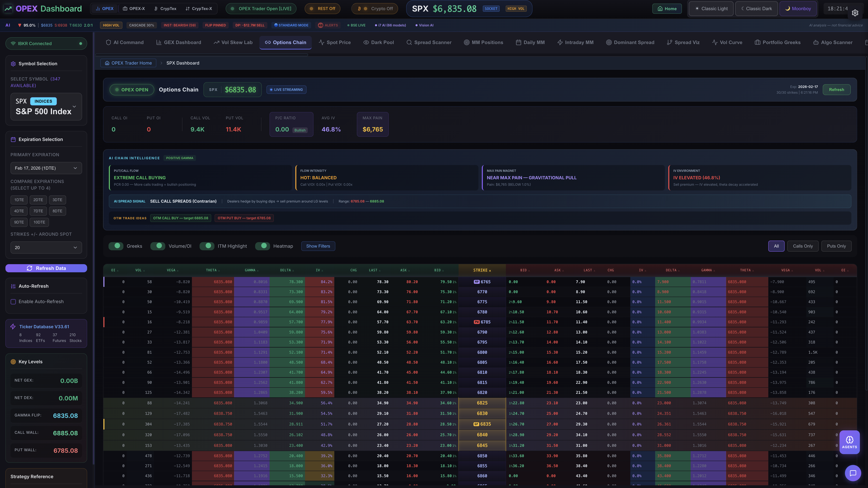
Task: Enable Auto-Refresh checkbox
Action: [x=14, y=302]
